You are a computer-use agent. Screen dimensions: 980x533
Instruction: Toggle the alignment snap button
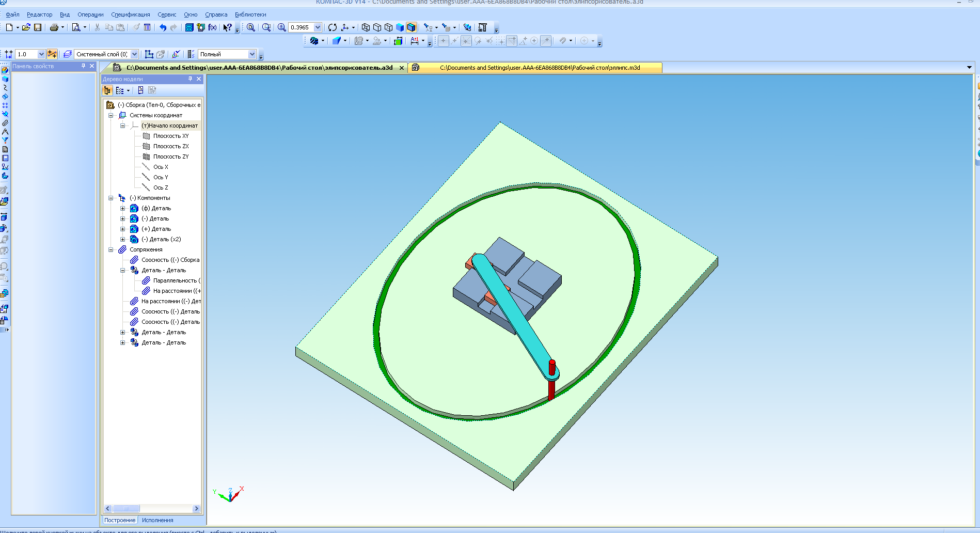[512, 41]
